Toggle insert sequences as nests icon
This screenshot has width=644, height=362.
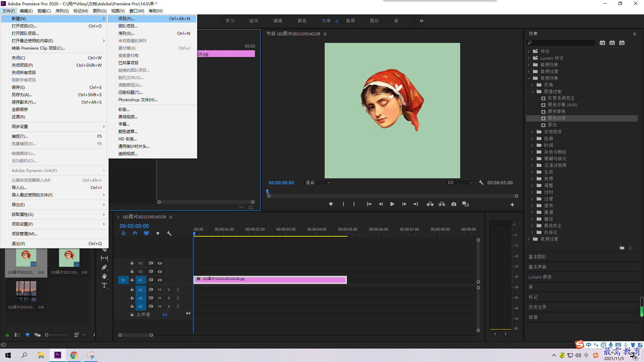point(123,233)
